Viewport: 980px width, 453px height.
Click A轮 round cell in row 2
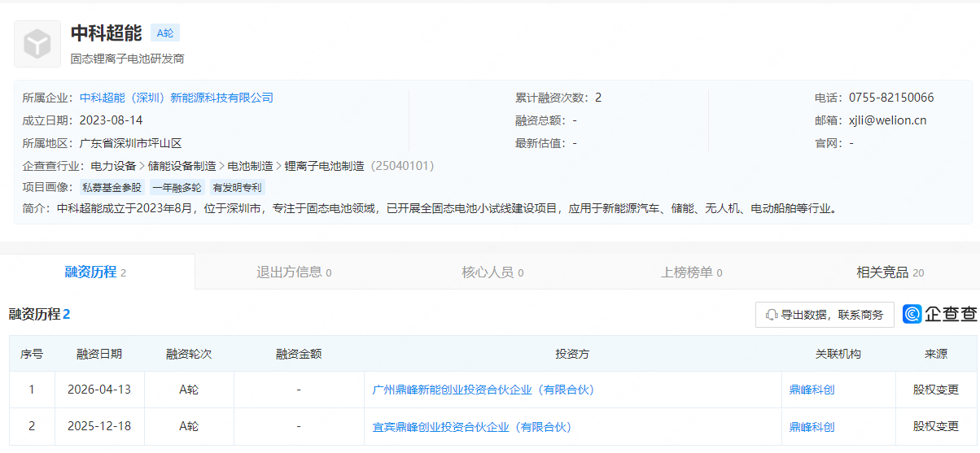coord(189,427)
